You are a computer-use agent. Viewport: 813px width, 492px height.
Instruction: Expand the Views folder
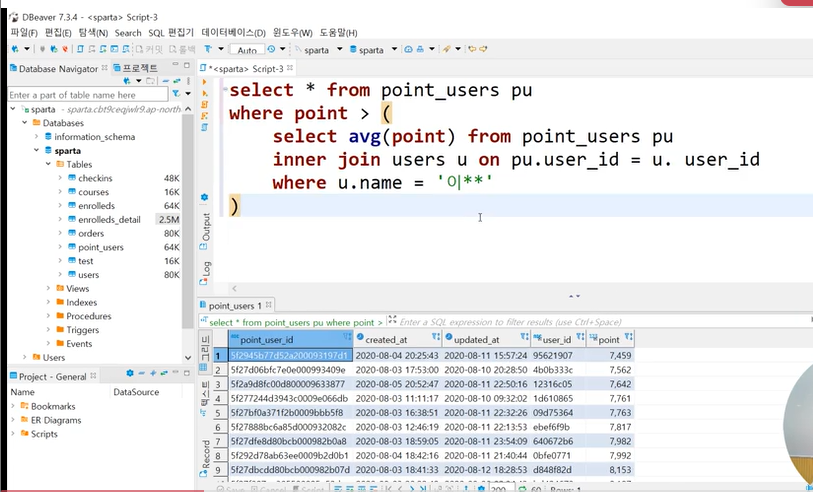click(48, 289)
